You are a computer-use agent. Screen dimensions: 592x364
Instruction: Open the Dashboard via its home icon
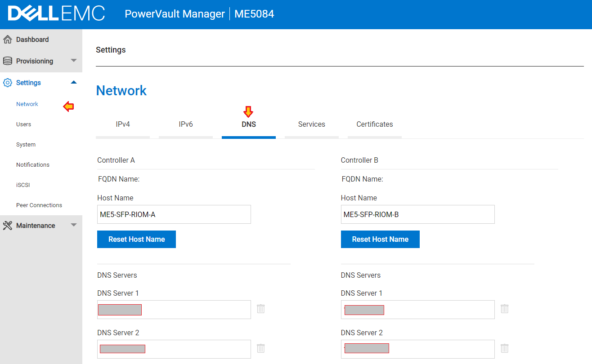(x=7, y=39)
